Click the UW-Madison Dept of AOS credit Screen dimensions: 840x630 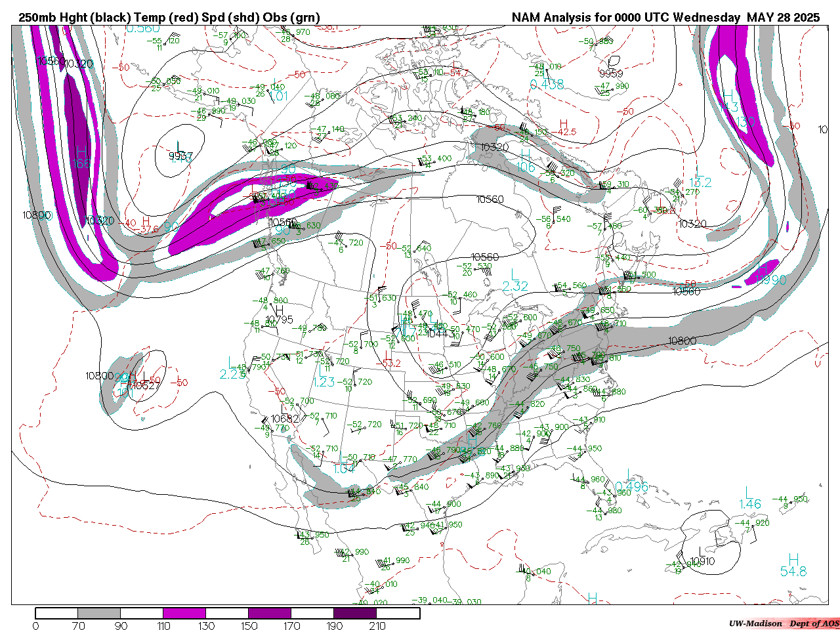784,623
